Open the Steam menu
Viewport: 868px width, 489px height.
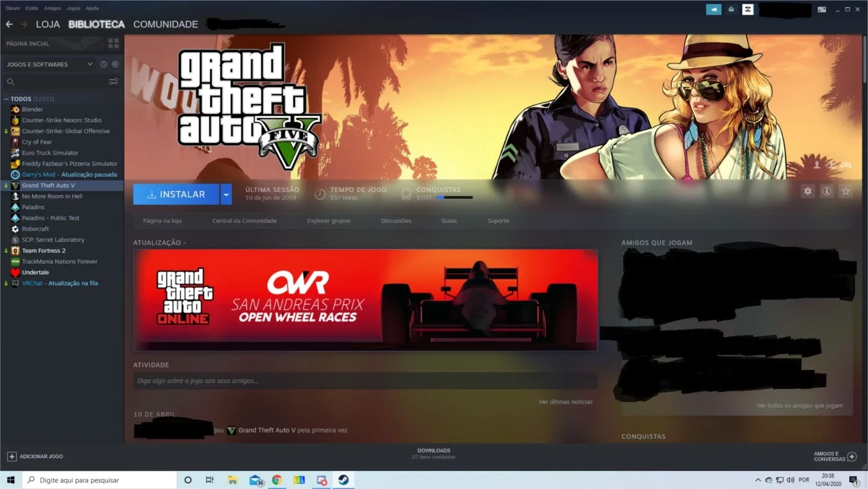12,9
